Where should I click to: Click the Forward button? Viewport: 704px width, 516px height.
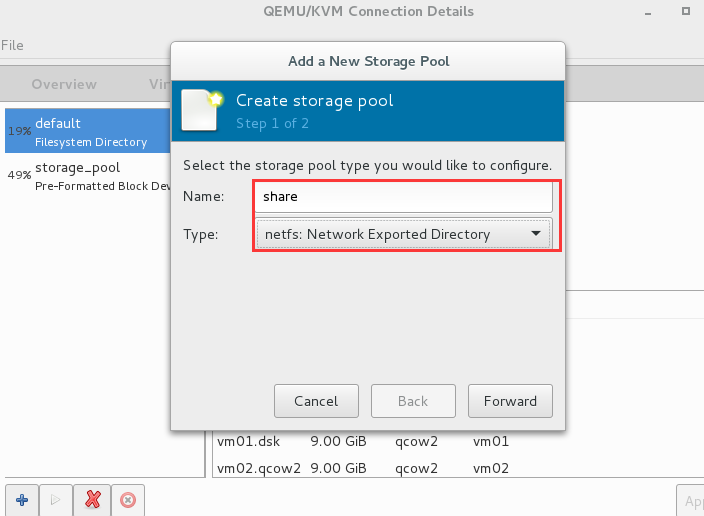coord(510,401)
